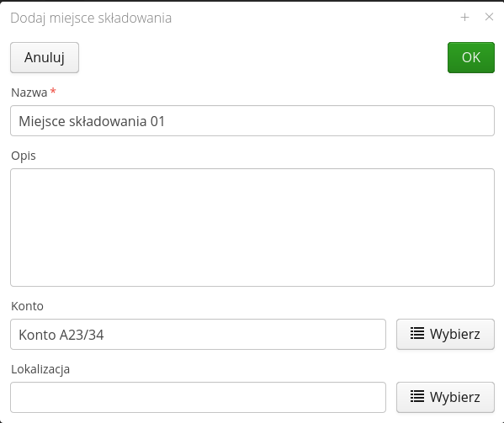Click the Konto label
The height and width of the screenshot is (423, 504).
[27, 306]
